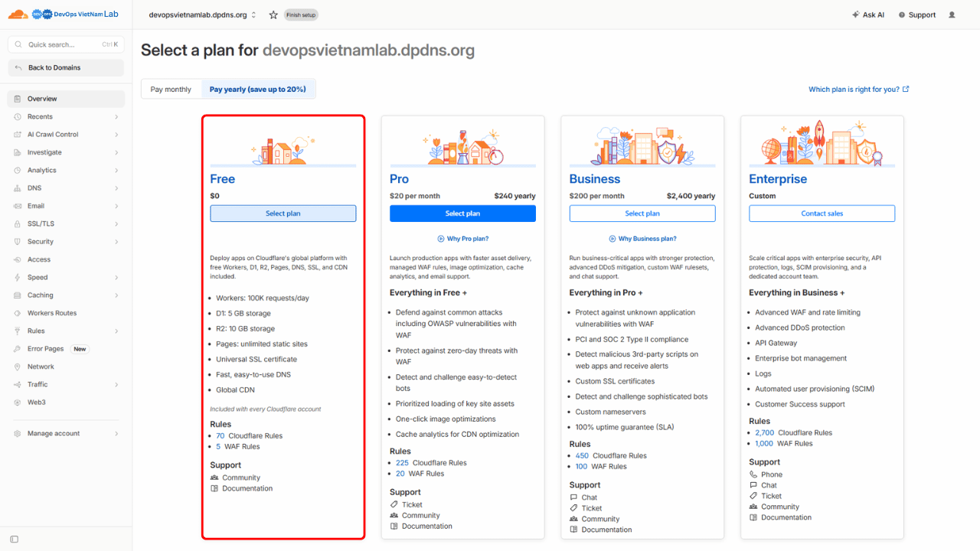Expand the Manage account chevron
The image size is (980, 551).
116,433
